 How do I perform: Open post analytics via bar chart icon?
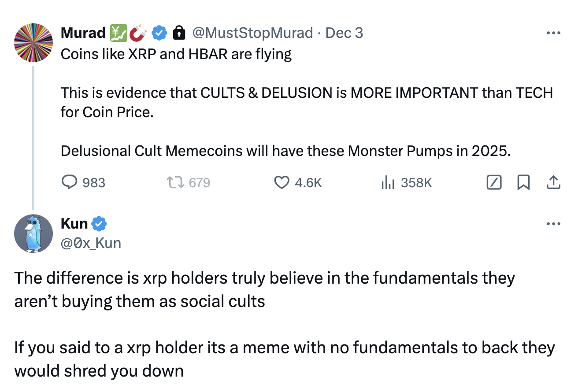click(x=388, y=182)
